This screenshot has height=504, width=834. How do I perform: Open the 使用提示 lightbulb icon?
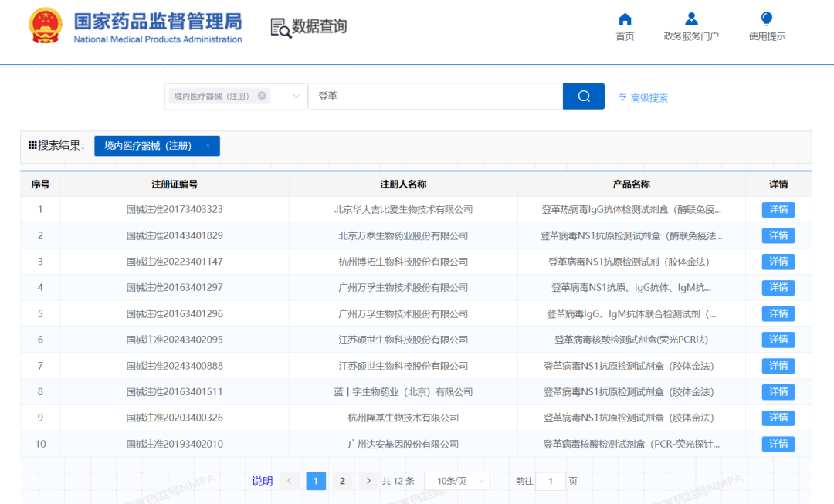[x=767, y=19]
